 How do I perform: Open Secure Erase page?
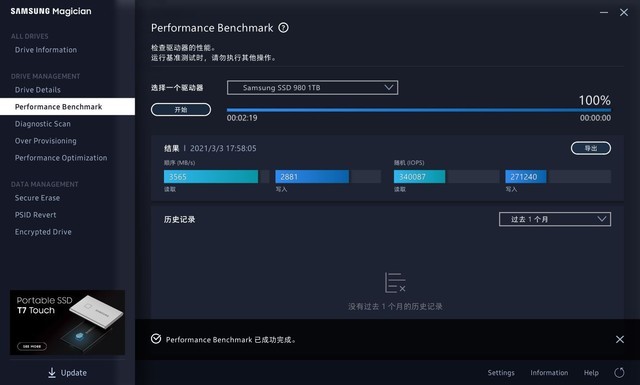[x=37, y=198]
